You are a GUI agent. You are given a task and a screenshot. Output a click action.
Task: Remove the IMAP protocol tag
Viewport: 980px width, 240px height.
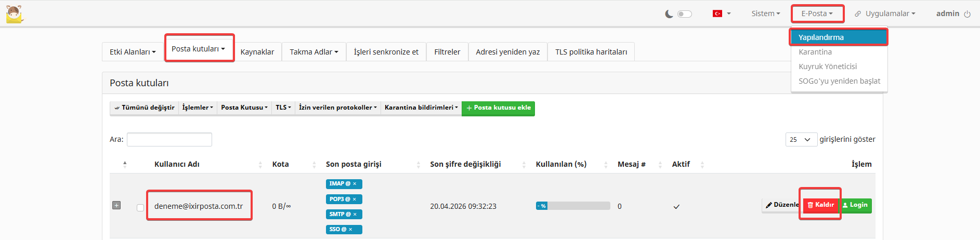point(355,184)
